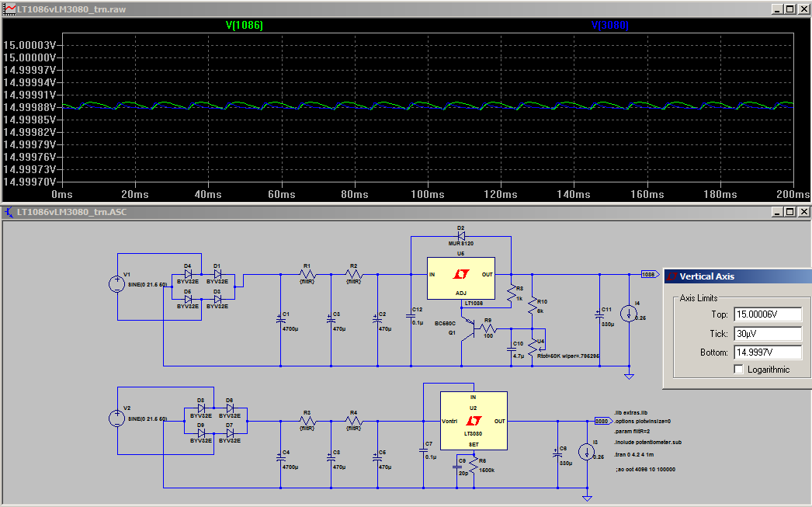Maximize the LT1086vLM3080_trn.raw window
812x507 pixels.
789,9
